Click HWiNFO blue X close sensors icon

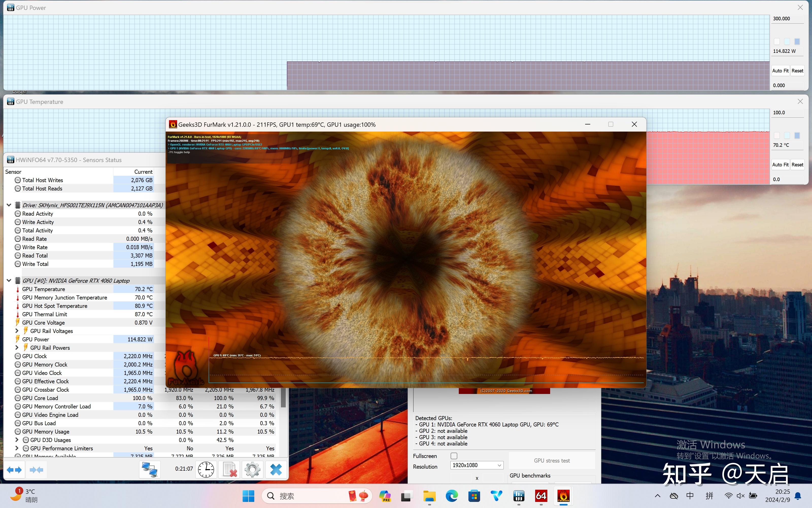coord(276,470)
